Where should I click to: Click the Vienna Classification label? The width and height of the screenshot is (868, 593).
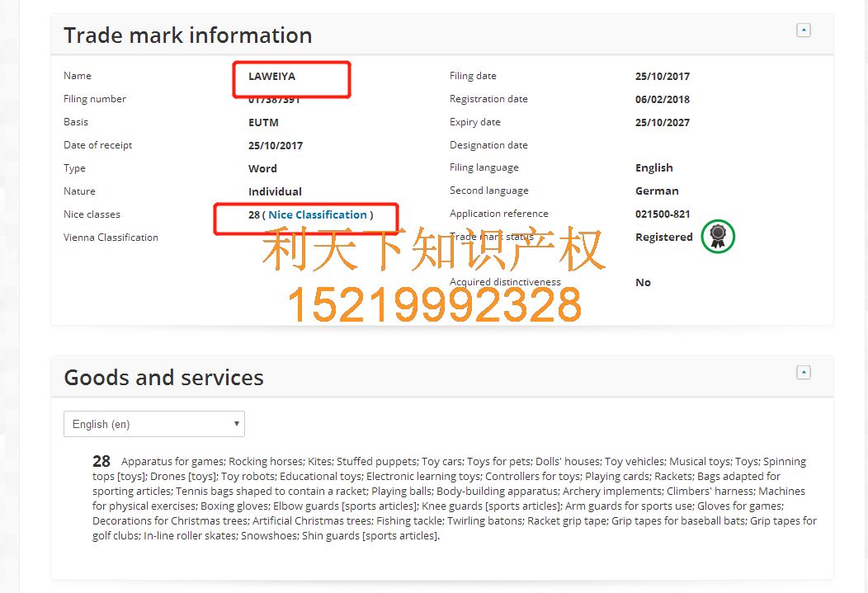[111, 238]
